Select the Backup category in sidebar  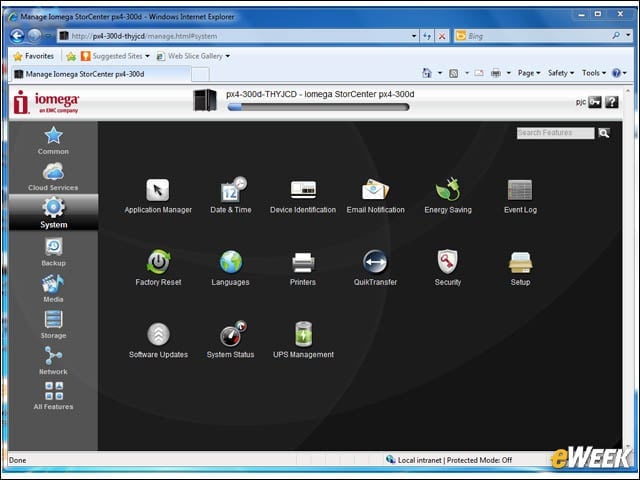53,252
